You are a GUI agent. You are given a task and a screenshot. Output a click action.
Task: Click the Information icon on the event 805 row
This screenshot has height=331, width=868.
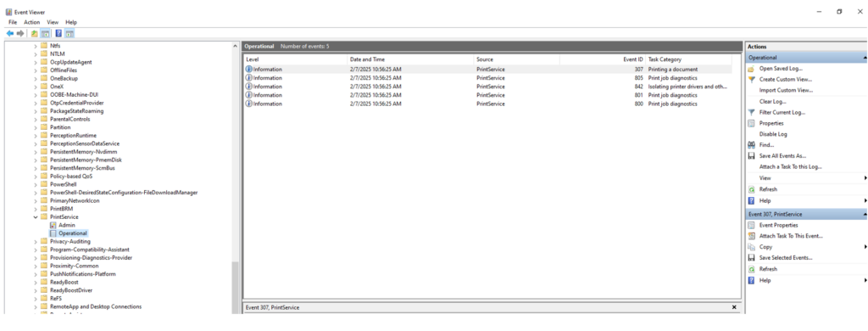pos(248,77)
